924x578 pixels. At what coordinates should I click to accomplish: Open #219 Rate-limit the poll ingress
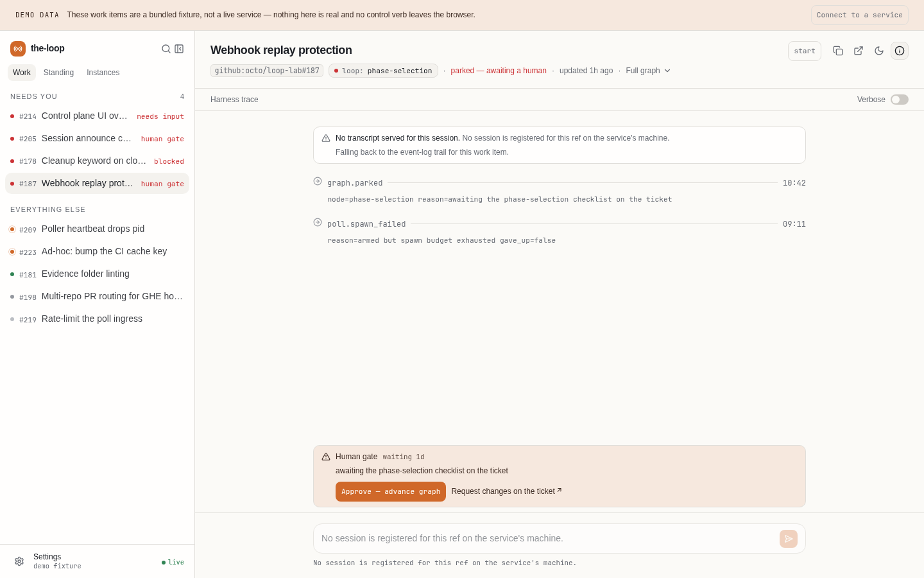97,319
